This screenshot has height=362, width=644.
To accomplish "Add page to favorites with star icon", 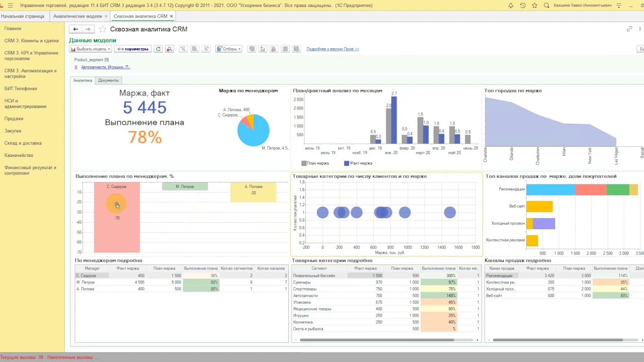I will (x=103, y=29).
